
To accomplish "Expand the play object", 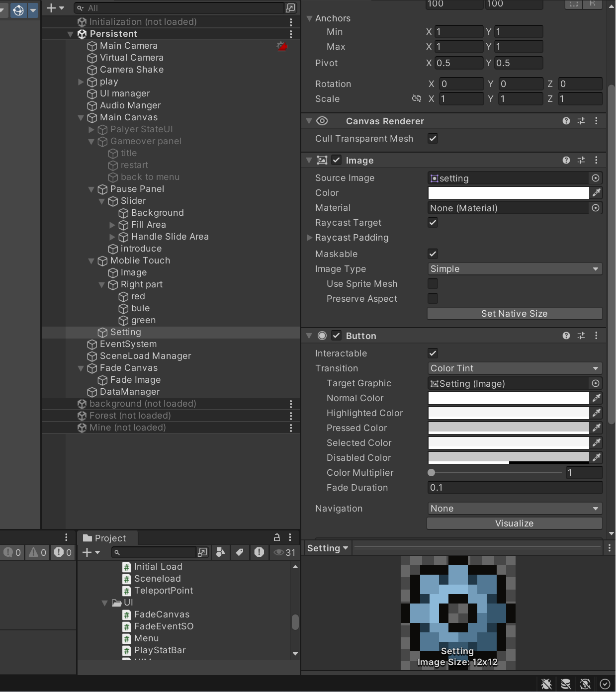I will pyautogui.click(x=81, y=82).
